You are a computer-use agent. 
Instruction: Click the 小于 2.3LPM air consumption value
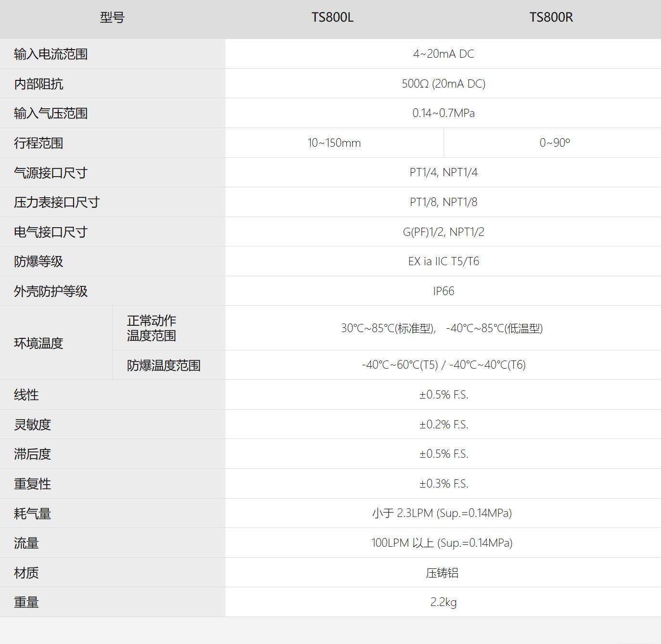(442, 513)
